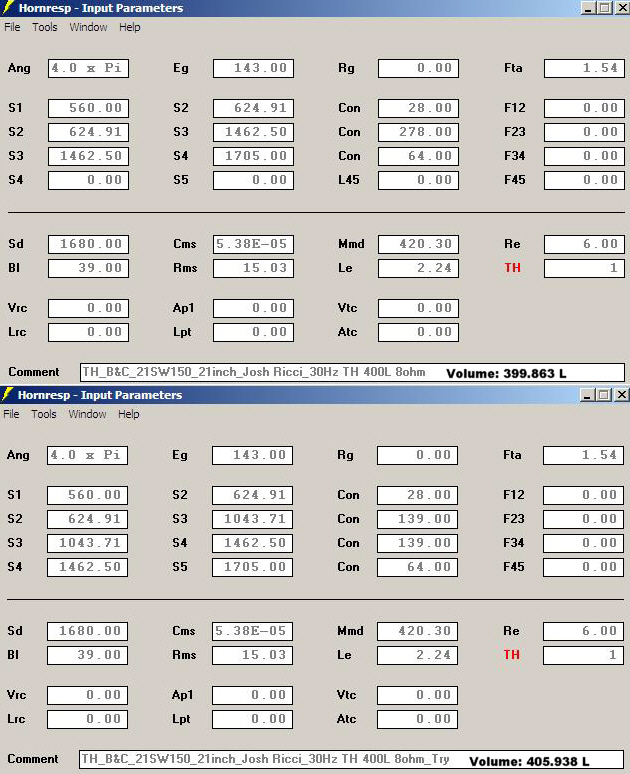The image size is (630, 774).
Task: Open File menu in top Hornresp window
Action: pos(12,27)
